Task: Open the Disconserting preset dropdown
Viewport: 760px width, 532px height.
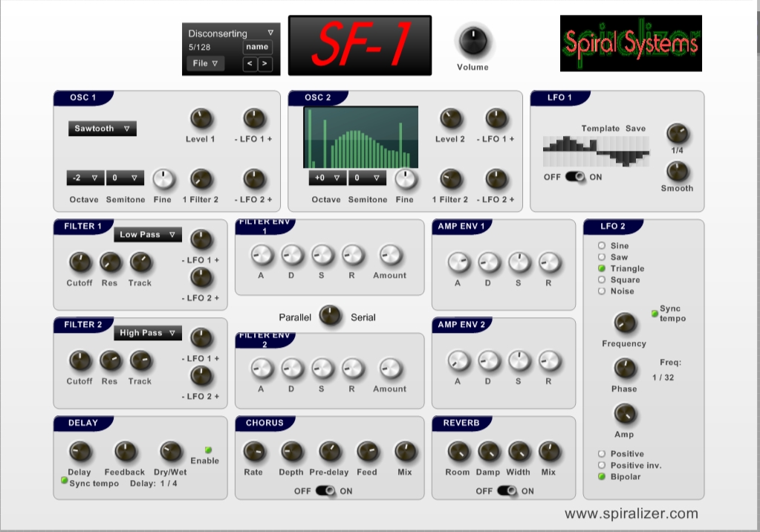Action: click(231, 33)
